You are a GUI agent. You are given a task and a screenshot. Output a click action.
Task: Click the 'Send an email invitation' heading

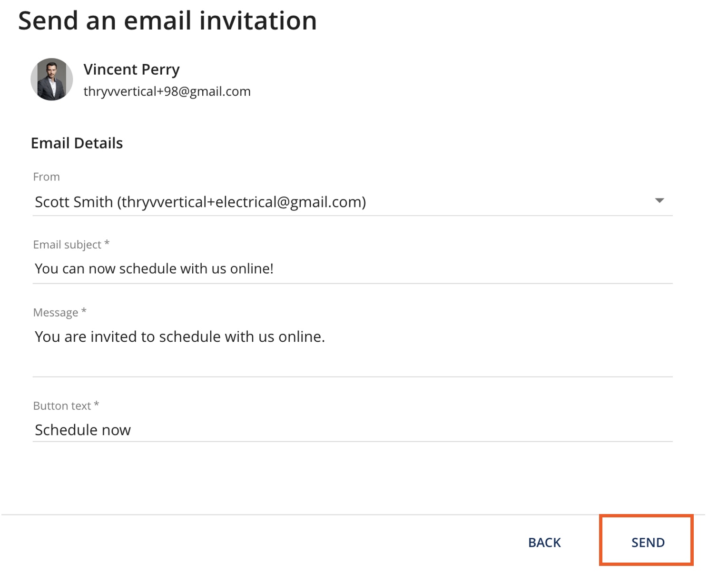coord(167,21)
